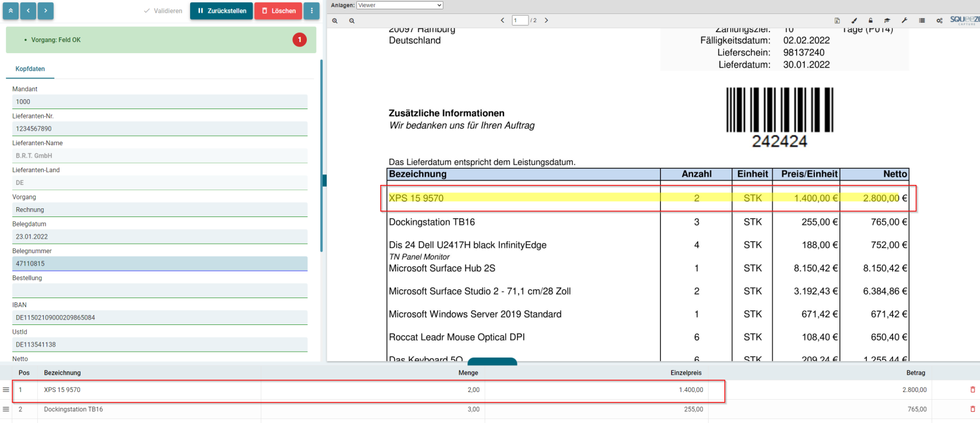Click the document page icon in viewer toolbar
This screenshot has width=980, height=423.
837,20
